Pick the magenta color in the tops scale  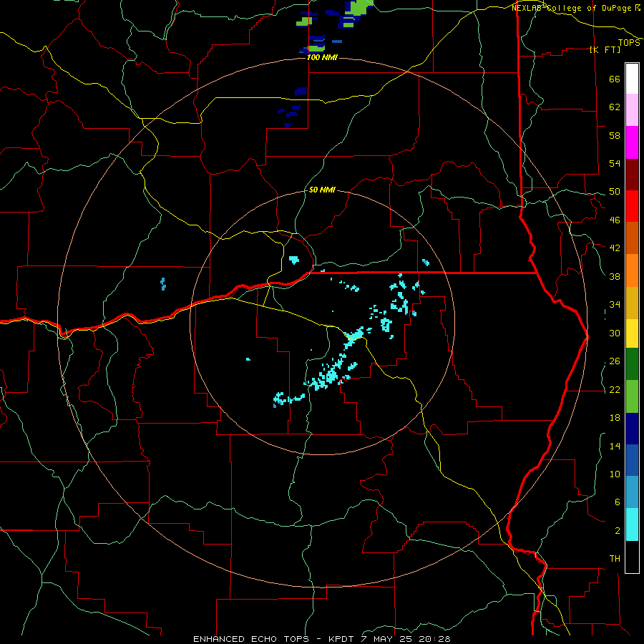tap(632, 142)
